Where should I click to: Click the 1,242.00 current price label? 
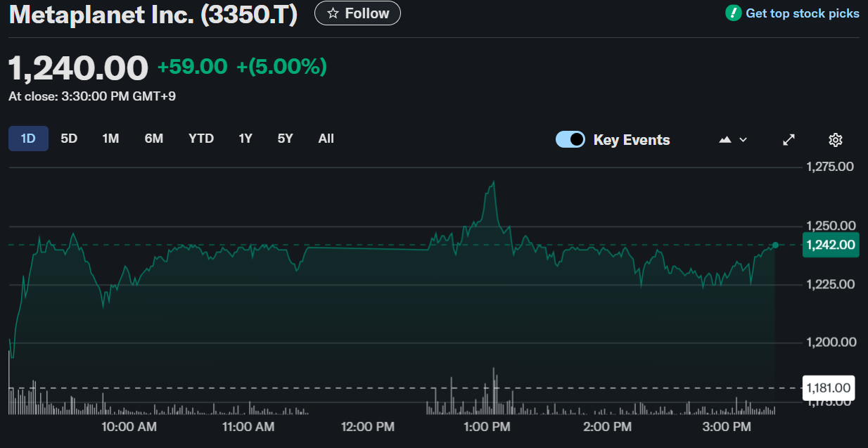(x=831, y=245)
